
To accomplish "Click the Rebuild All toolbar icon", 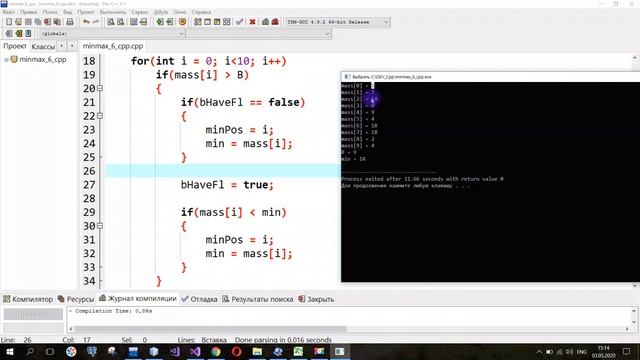I will pos(227,22).
